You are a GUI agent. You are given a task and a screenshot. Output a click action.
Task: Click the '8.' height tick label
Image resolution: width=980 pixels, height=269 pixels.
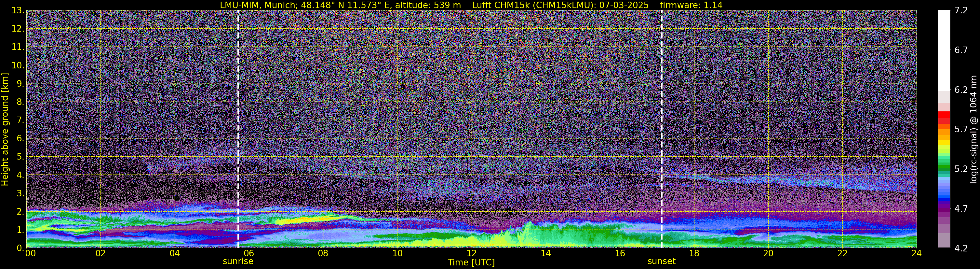coord(20,102)
